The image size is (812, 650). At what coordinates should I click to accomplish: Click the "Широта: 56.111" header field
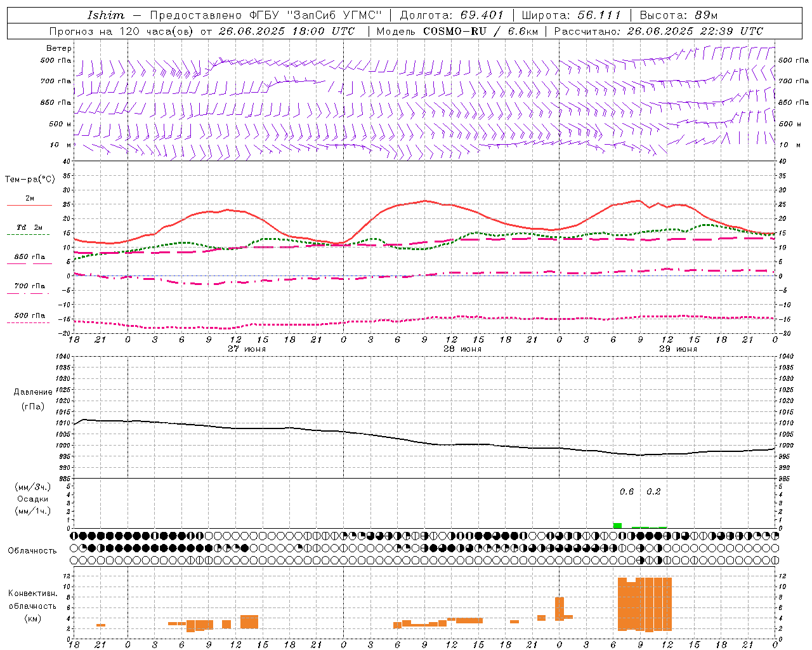[571, 15]
